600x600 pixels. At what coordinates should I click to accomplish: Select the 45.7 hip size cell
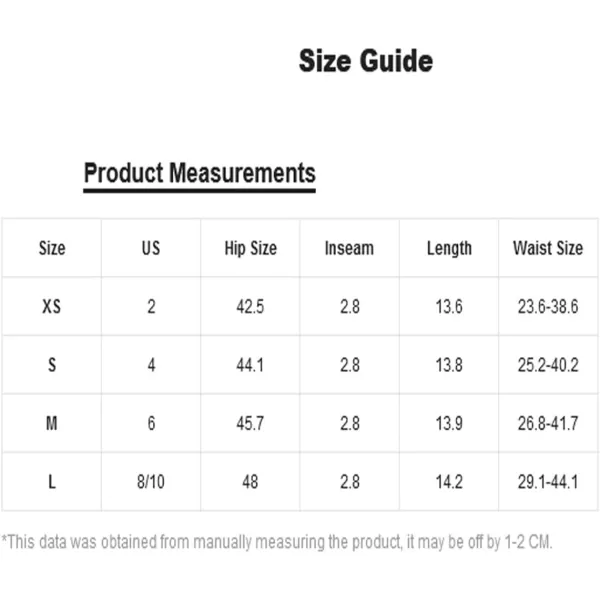coord(250,423)
